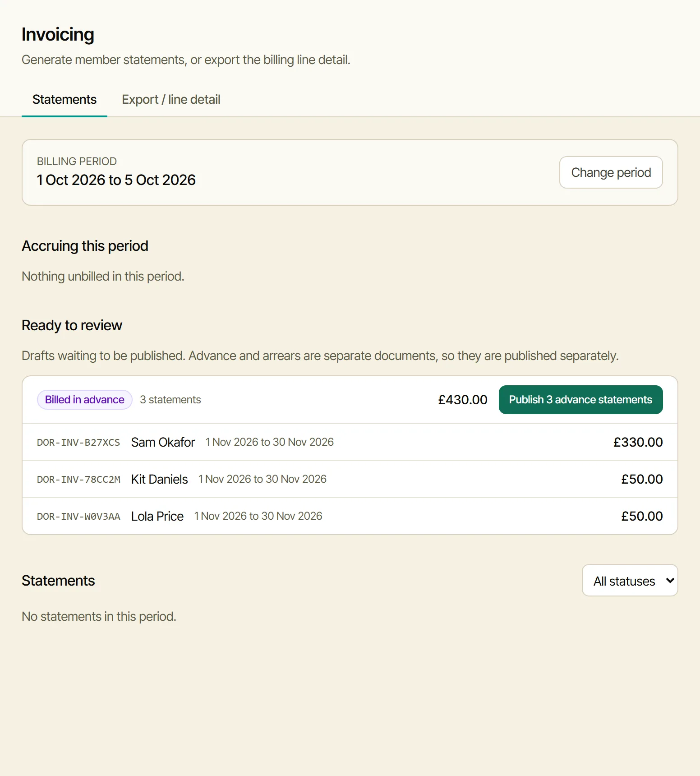Open the Export / line detail tab
The width and height of the screenshot is (700, 776).
(171, 99)
